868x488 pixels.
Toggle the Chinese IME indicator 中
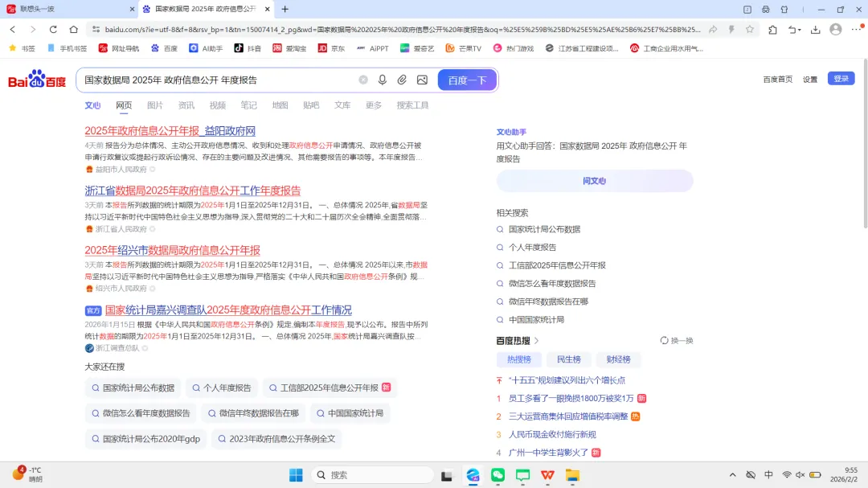[768, 474]
